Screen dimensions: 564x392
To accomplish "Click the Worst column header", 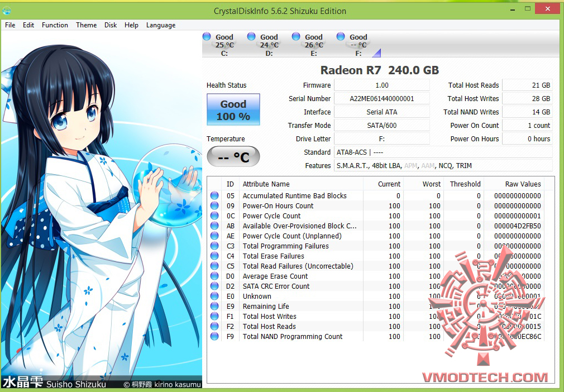I will (x=424, y=184).
